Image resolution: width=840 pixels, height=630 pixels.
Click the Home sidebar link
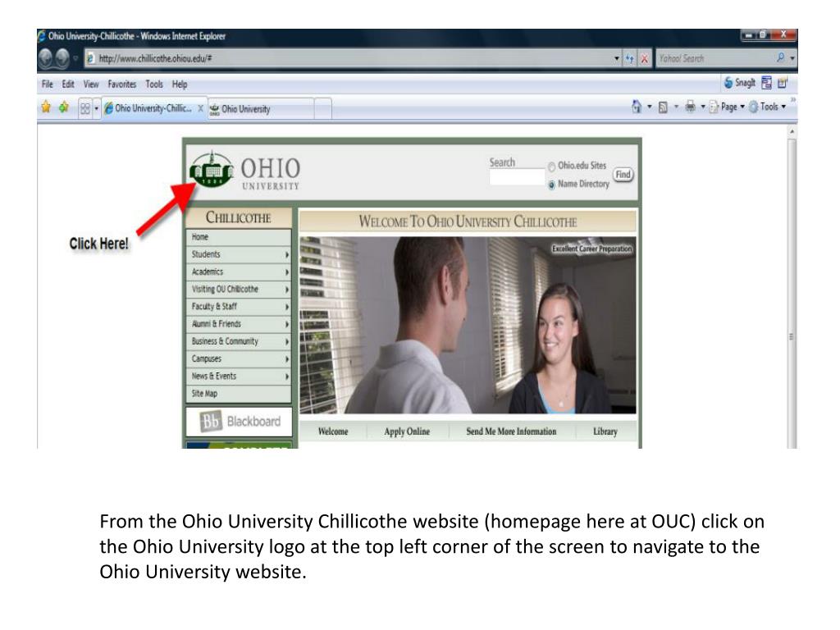tap(239, 237)
